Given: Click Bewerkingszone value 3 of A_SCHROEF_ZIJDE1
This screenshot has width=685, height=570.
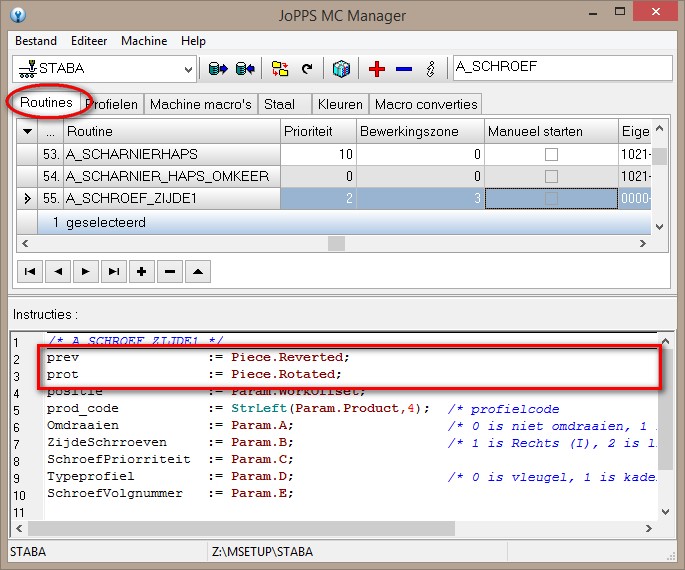Looking at the screenshot, I should click(420, 198).
